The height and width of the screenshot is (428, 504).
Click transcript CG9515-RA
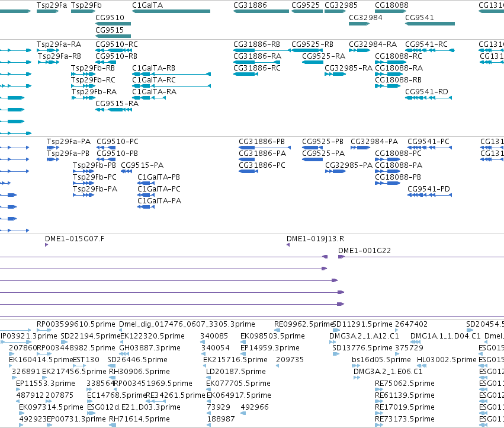(x=114, y=110)
